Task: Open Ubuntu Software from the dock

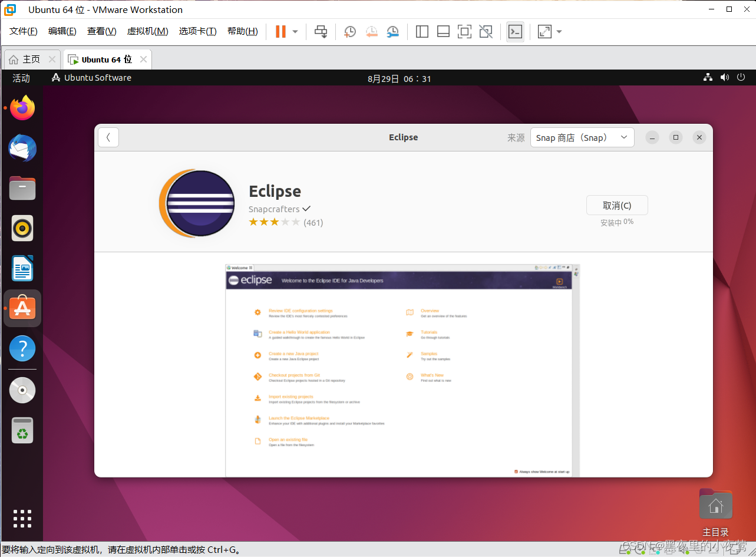Action: tap(22, 308)
